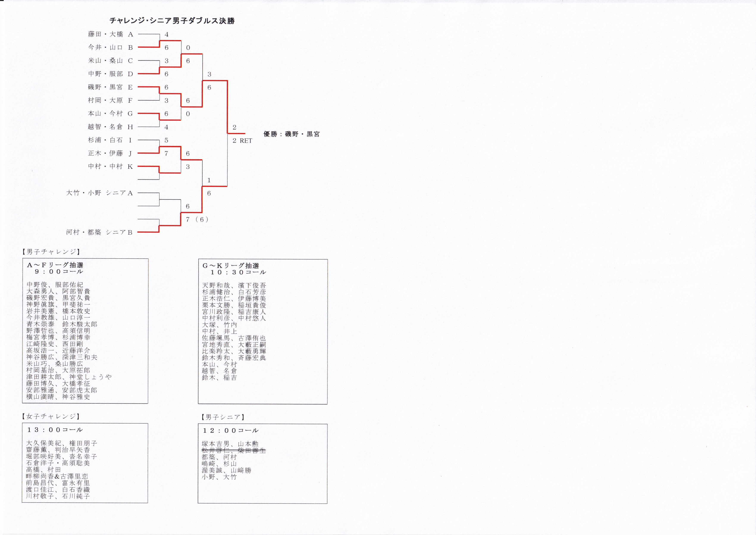Click the name row 大久保美紀、権田朋子
Image resolution: width=756 pixels, height=535 pixels.
point(62,443)
